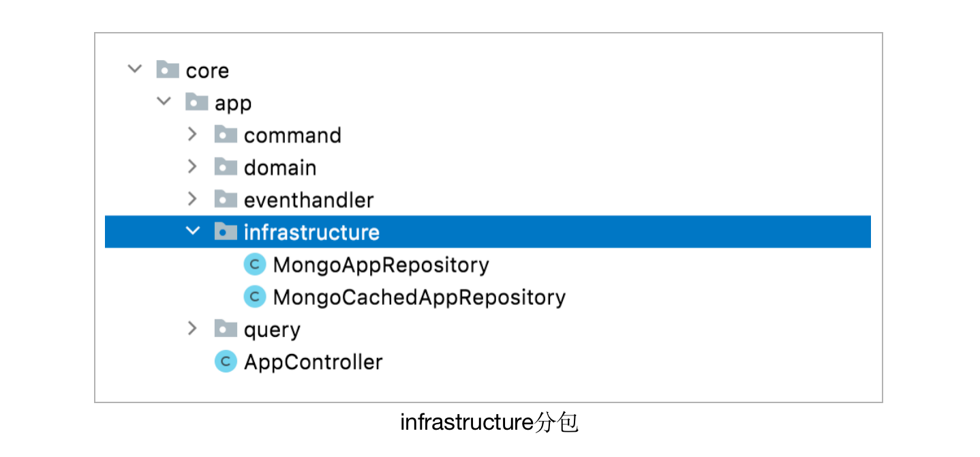Expand the query package
The height and width of the screenshot is (457, 980).
coord(193,329)
